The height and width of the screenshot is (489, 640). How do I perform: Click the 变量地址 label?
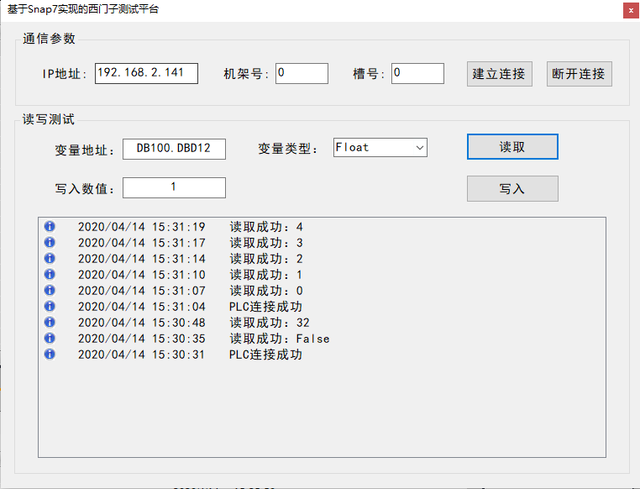coord(84,150)
